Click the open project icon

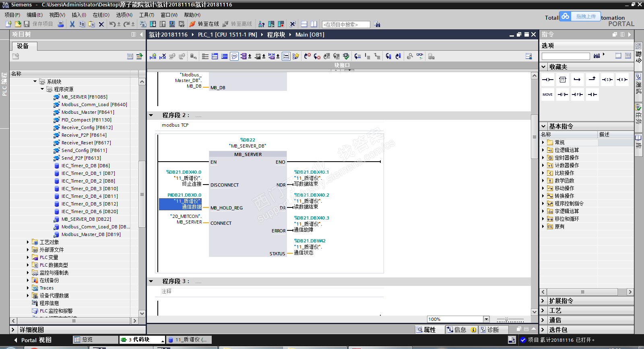click(x=18, y=24)
